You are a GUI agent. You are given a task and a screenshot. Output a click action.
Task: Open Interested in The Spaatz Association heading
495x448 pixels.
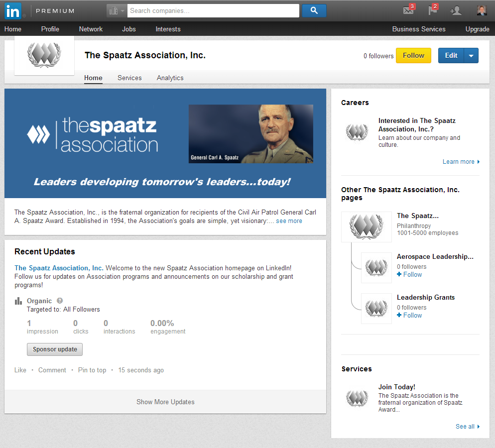tap(417, 125)
